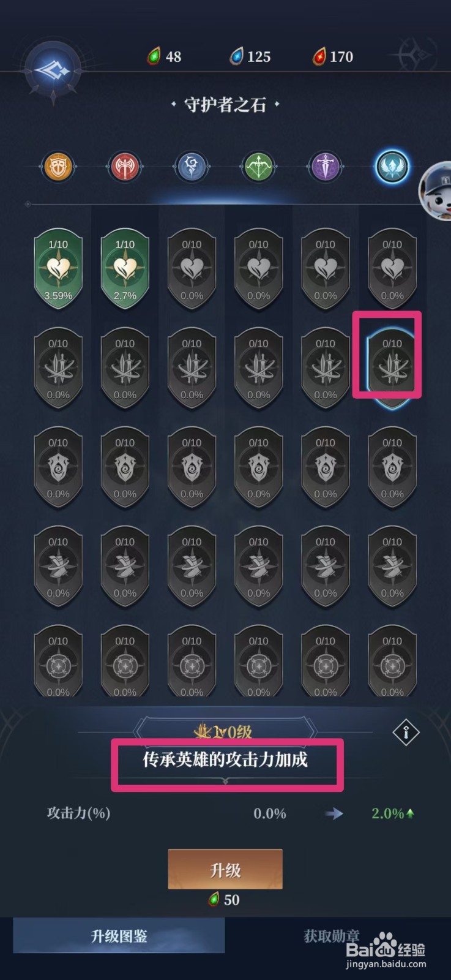Switch to the 升级图鉴 tab

click(x=119, y=935)
